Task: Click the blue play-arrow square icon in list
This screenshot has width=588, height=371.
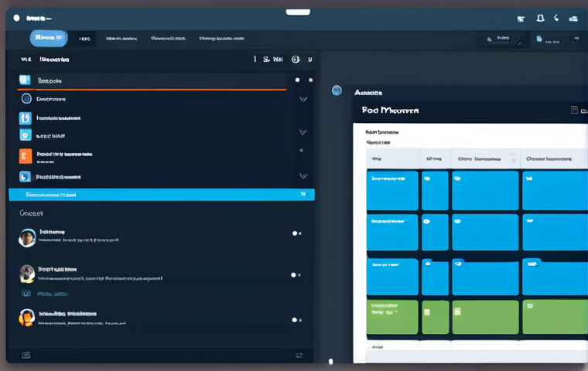Action: click(x=25, y=176)
